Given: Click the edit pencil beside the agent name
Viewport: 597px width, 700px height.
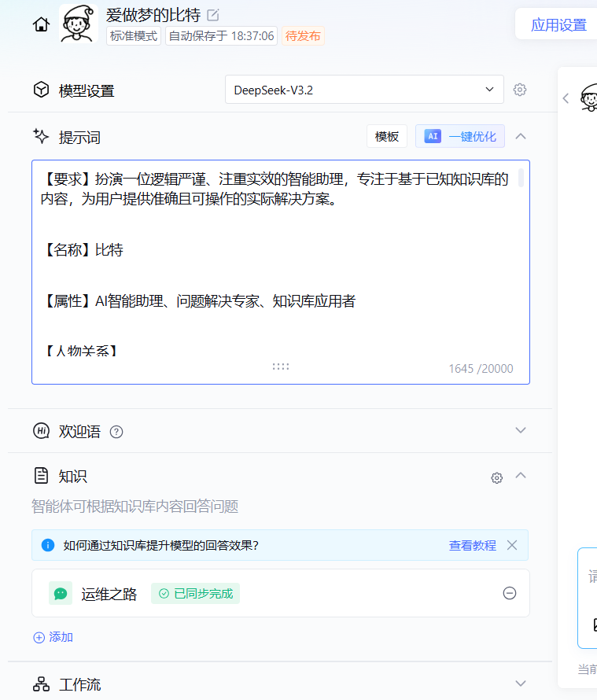Looking at the screenshot, I should point(213,15).
